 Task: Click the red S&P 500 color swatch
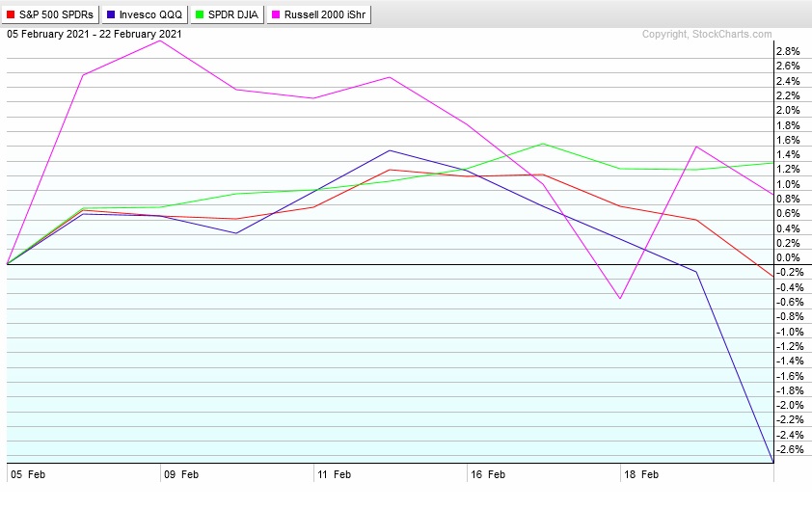click(x=11, y=14)
